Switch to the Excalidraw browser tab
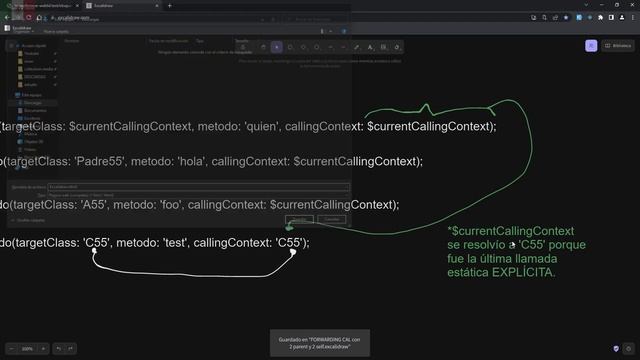 click(x=122, y=6)
